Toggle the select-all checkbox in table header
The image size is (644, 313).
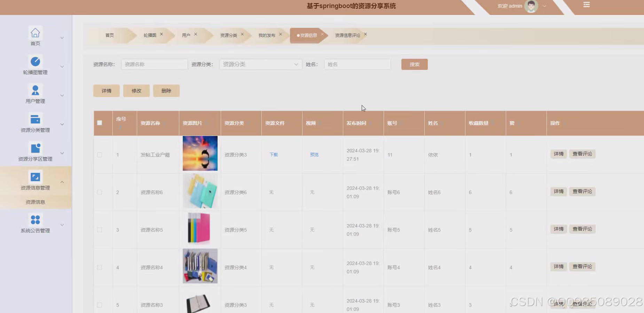[x=100, y=123]
